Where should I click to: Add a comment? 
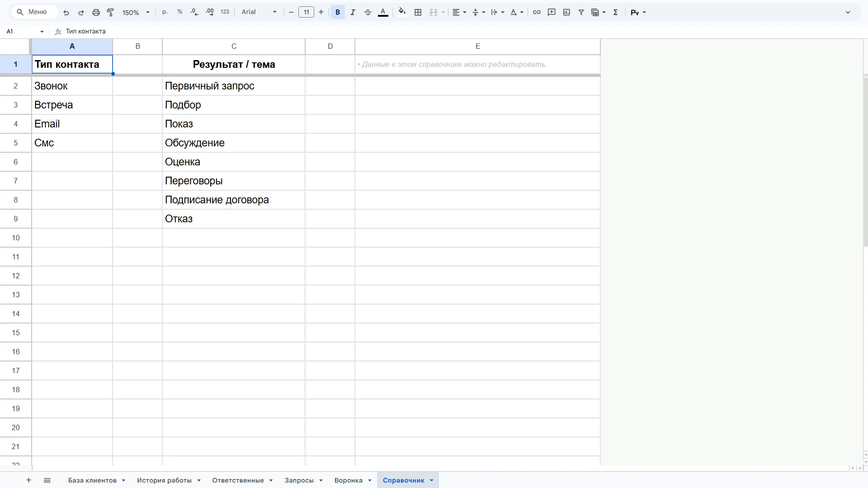552,12
